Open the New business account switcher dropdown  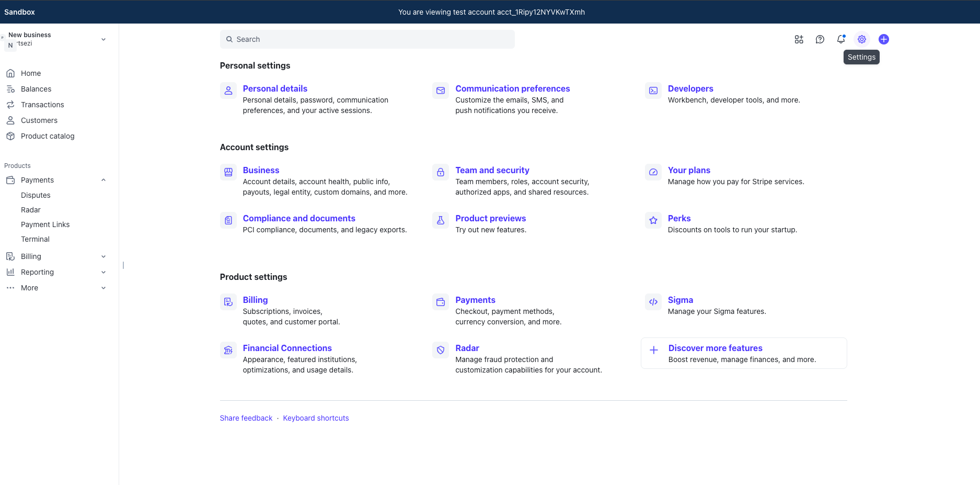[103, 39]
